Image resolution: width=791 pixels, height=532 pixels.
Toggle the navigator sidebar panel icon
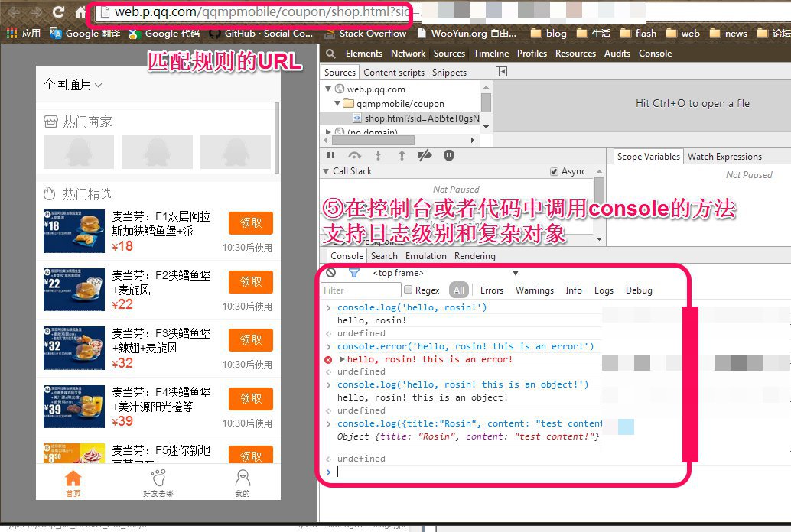tap(501, 72)
